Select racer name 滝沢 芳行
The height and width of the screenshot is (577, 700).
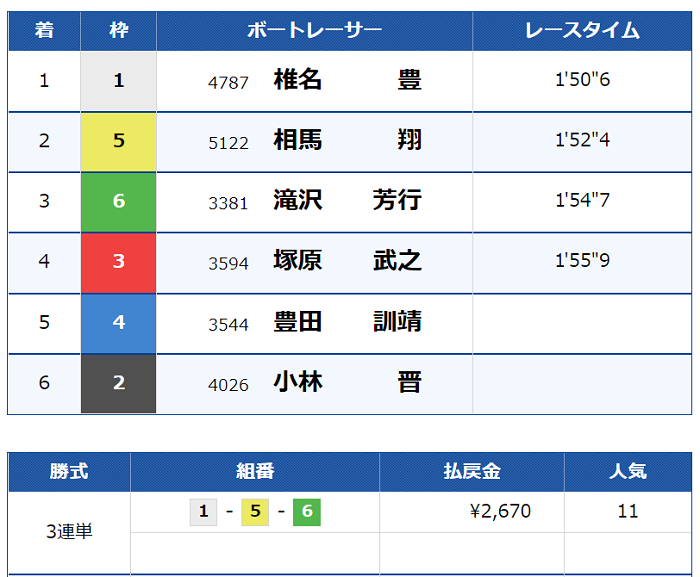(347, 201)
